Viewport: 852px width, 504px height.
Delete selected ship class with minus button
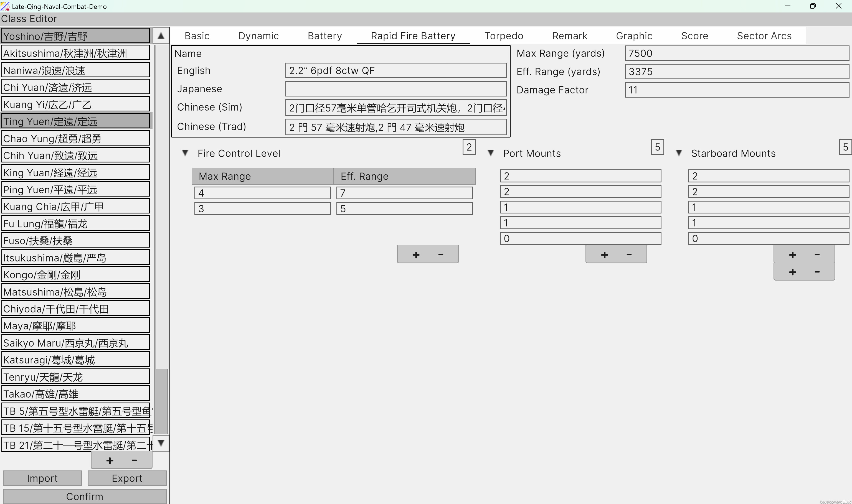pos(134,460)
